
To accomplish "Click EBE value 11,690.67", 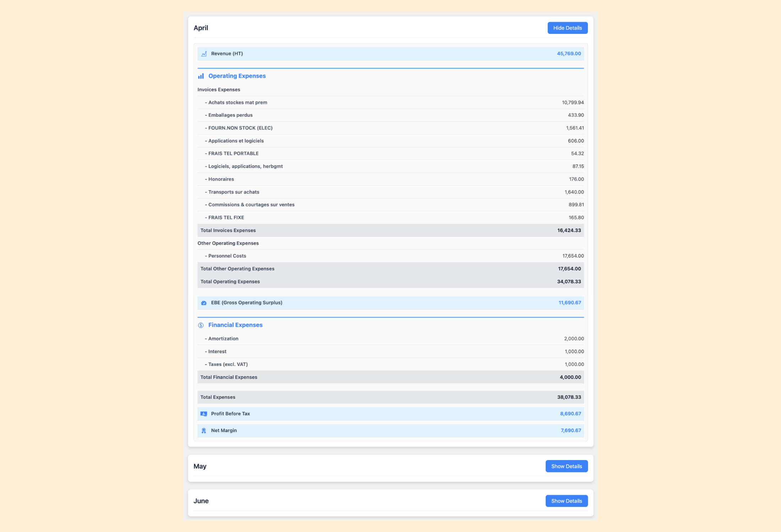I will coord(570,303).
